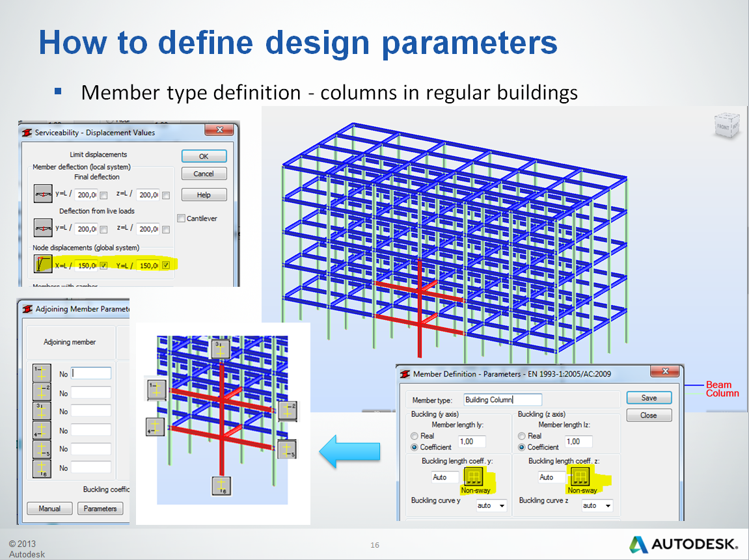749x560 pixels.
Task: Open the Buckling curve z dropdown
Action: [x=597, y=505]
